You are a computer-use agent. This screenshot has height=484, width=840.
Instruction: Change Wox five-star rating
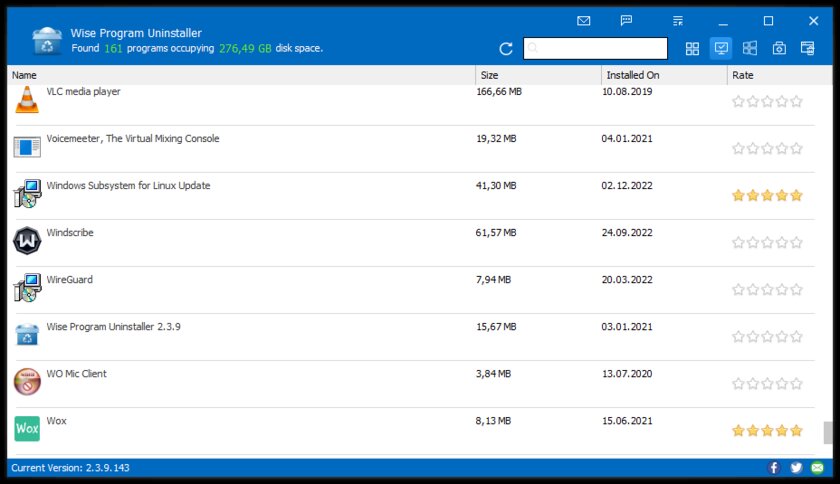pos(767,430)
